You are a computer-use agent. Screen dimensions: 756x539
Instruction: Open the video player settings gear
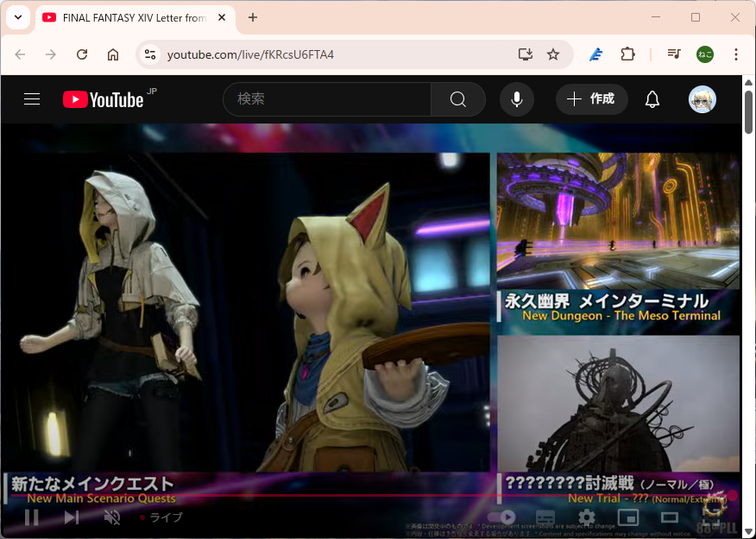coord(587,517)
